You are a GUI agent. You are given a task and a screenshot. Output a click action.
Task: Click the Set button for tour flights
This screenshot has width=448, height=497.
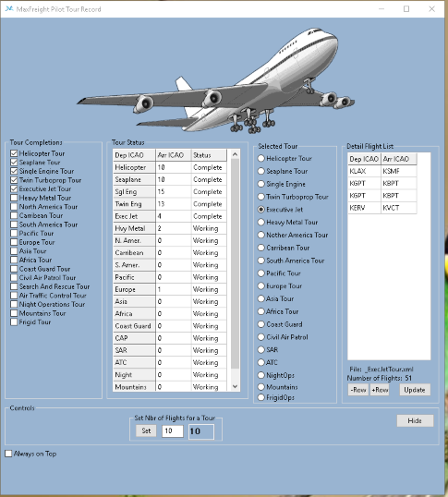(x=146, y=430)
